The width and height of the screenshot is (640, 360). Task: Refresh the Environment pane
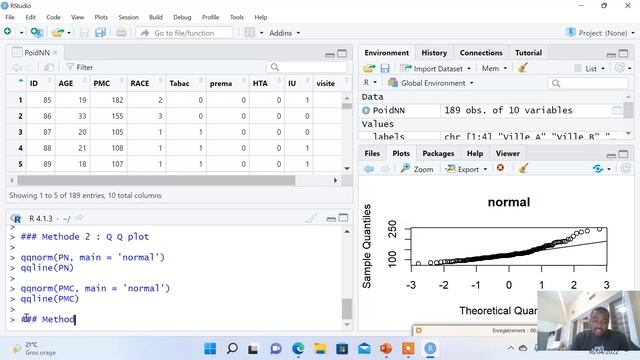click(x=620, y=68)
